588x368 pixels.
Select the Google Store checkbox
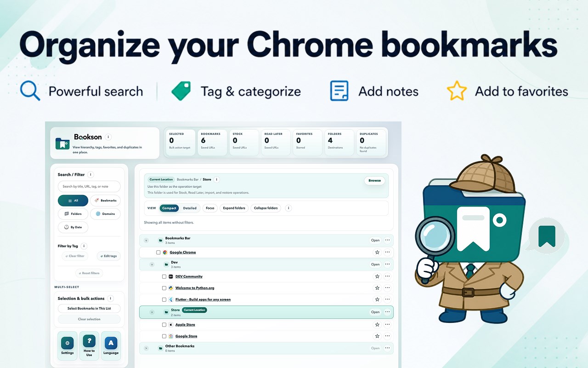pos(164,336)
